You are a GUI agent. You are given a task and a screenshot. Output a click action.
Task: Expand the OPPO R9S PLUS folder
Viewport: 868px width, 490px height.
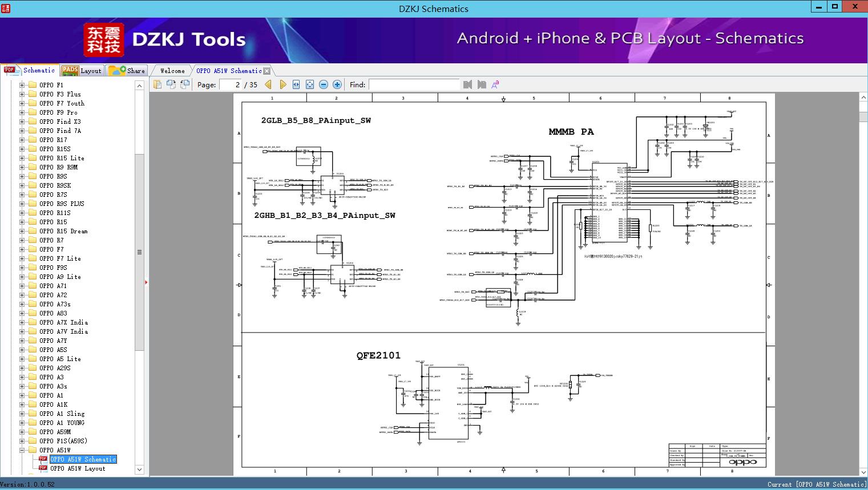22,204
